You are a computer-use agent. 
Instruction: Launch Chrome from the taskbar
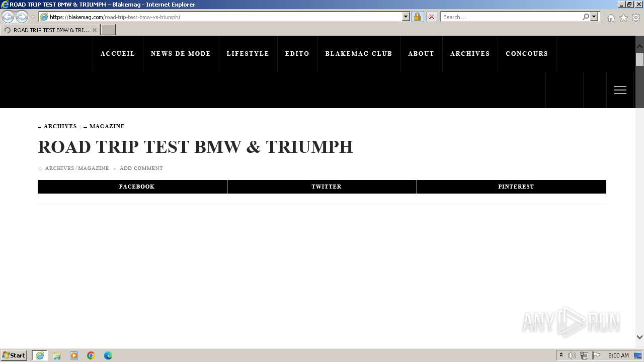click(91, 355)
